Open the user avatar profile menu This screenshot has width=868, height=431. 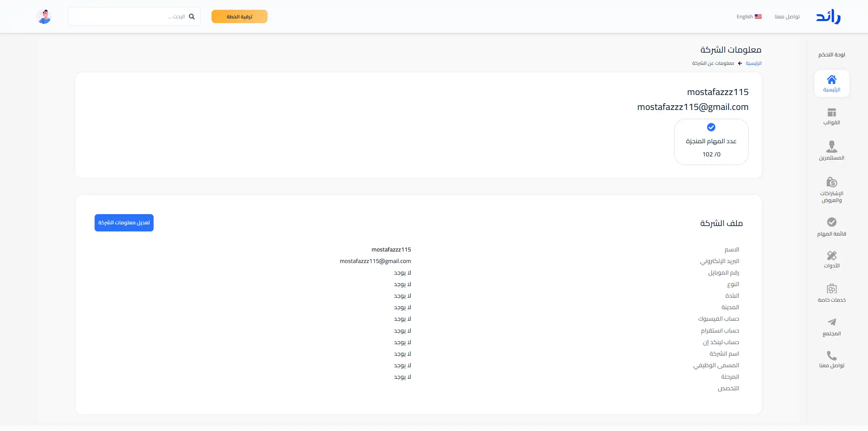tap(44, 17)
